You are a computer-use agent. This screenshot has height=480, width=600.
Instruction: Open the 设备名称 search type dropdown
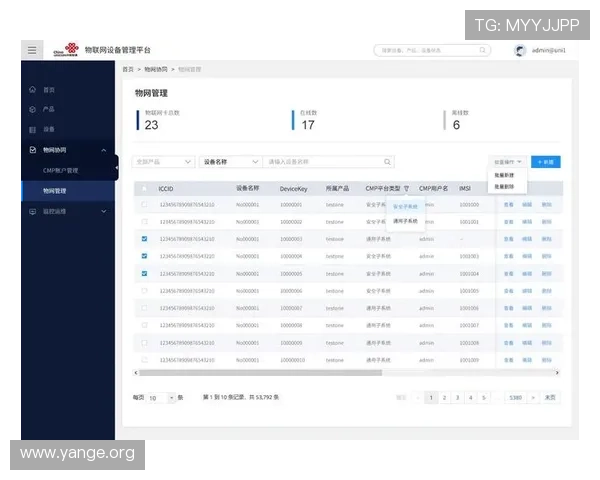(230, 161)
